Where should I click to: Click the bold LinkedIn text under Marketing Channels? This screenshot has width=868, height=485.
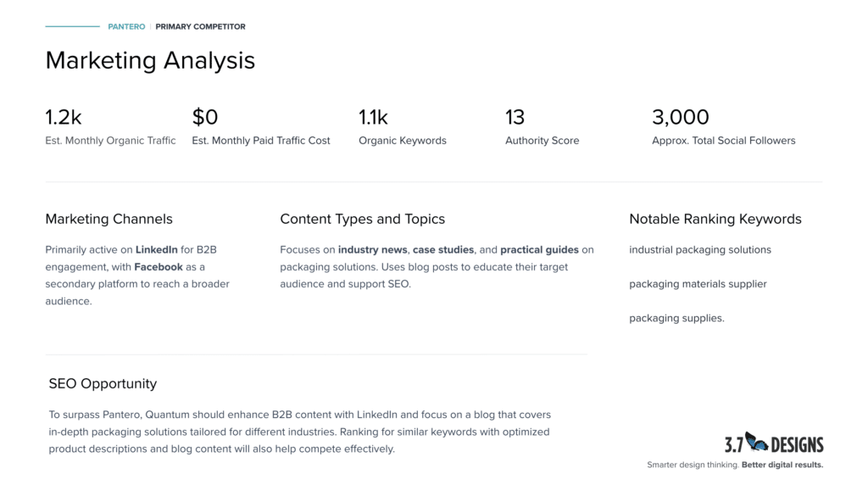click(157, 250)
